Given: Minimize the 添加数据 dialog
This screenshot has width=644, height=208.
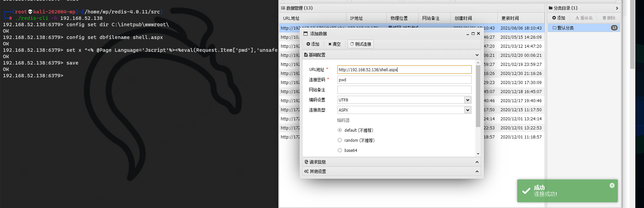Looking at the screenshot, I should click(x=468, y=34).
